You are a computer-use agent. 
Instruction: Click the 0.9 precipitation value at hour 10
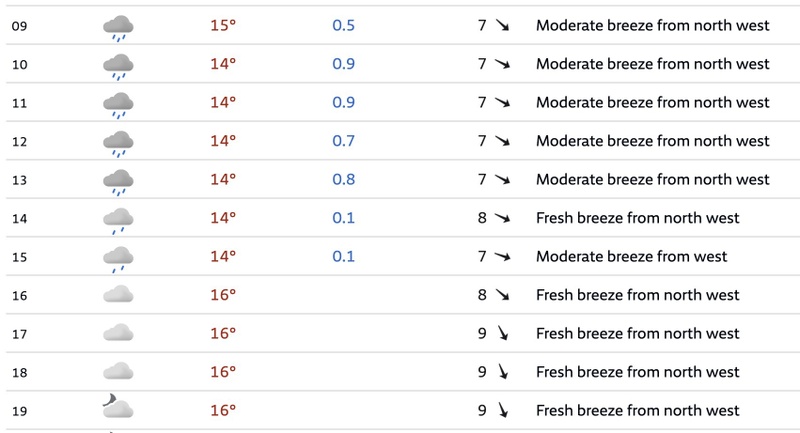[343, 64]
